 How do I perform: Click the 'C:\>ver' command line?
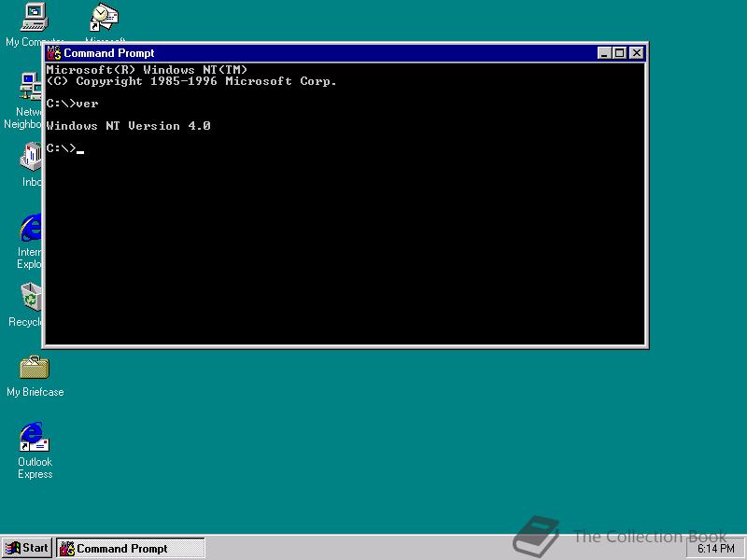[x=72, y=104]
